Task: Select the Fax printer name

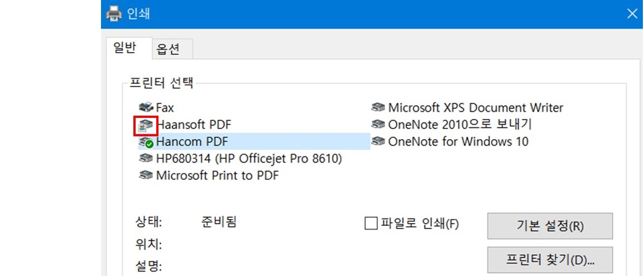Action: pyautogui.click(x=165, y=108)
